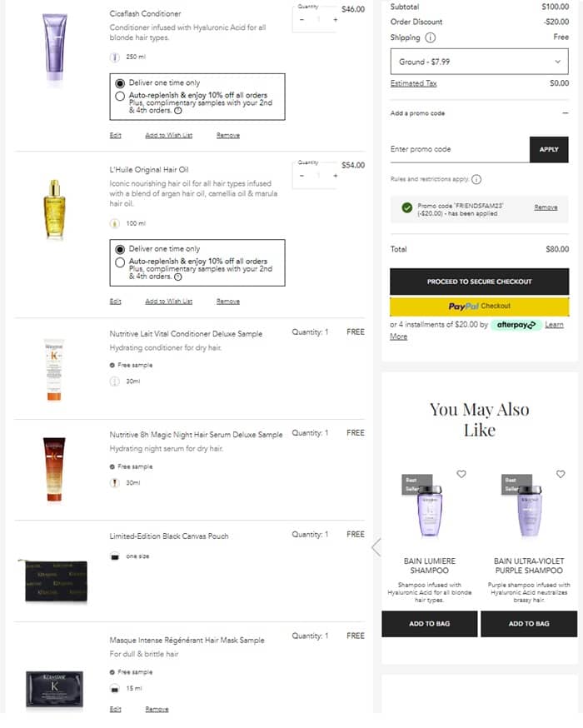
Task: Apply the promo code with APPLY button
Action: (x=549, y=149)
